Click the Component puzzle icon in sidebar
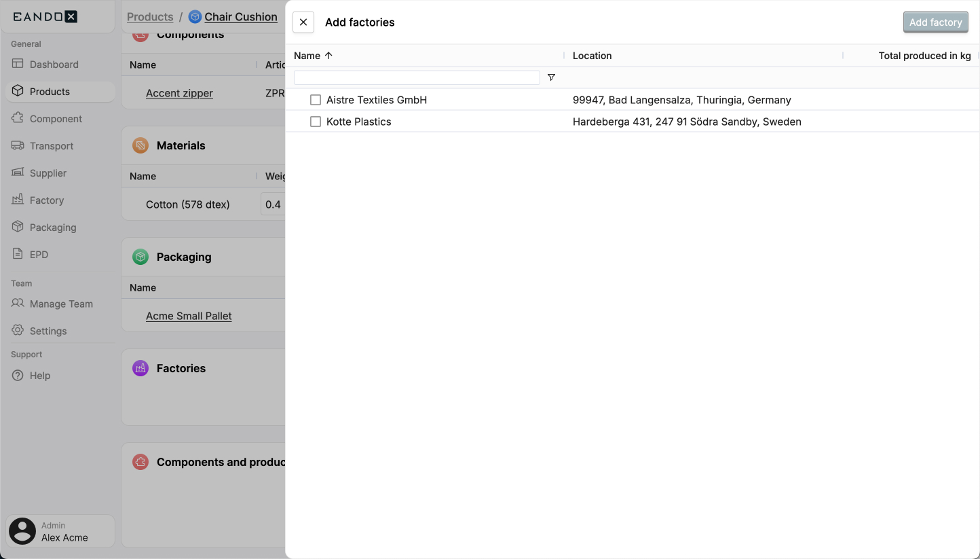980x559 pixels. pos(18,118)
